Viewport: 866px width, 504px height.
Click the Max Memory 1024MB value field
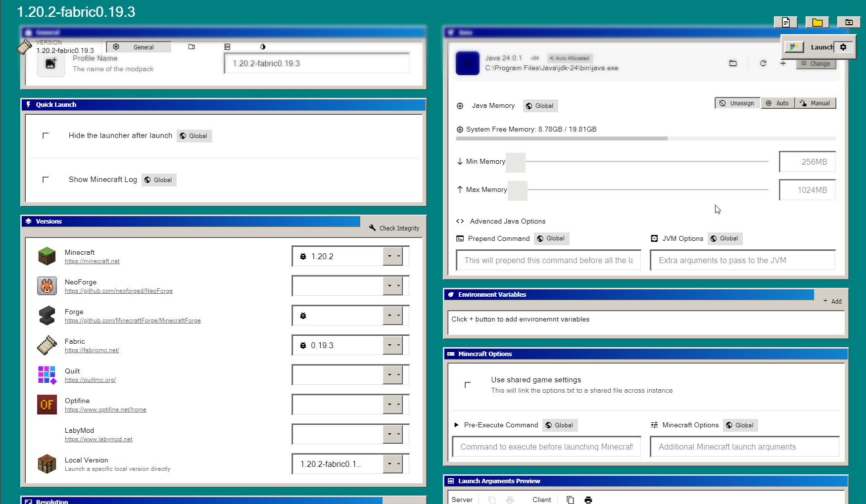tap(807, 190)
